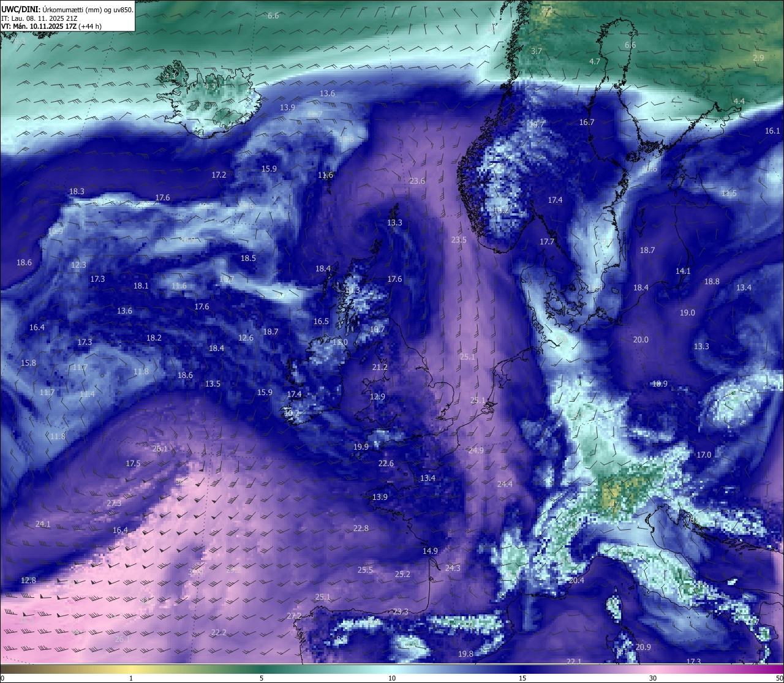Click the 18.2 map value

pos(154,338)
